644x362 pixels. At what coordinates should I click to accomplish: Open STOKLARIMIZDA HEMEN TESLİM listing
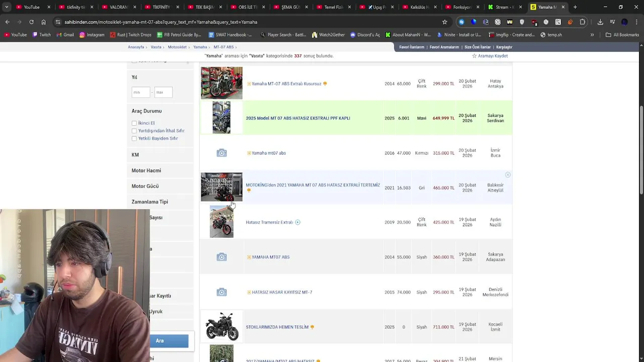click(277, 327)
